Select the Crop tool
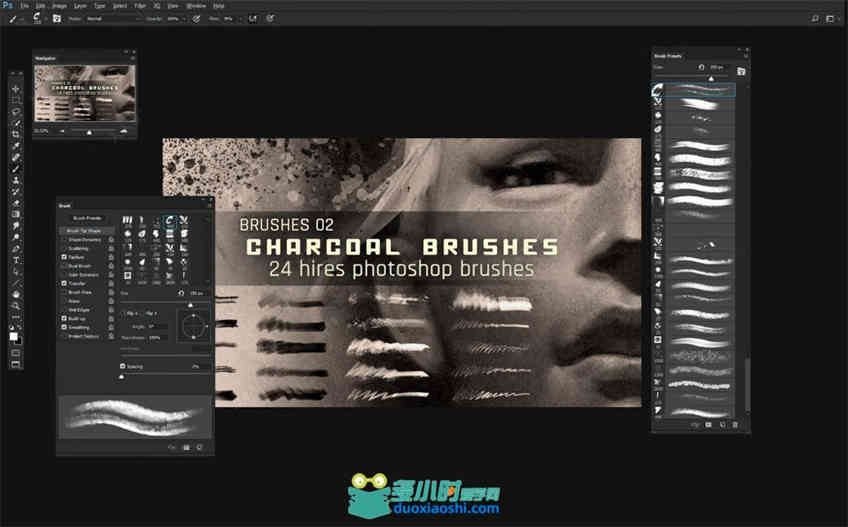This screenshot has width=848, height=527. (16, 134)
